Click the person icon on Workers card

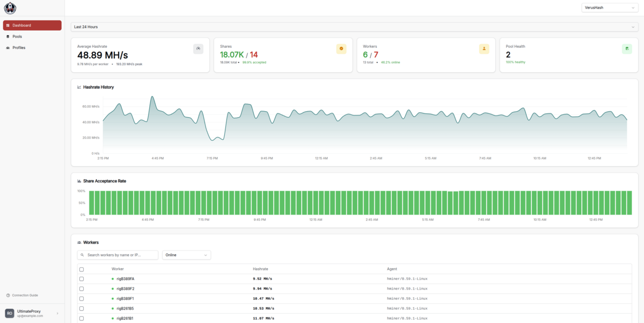(x=484, y=48)
